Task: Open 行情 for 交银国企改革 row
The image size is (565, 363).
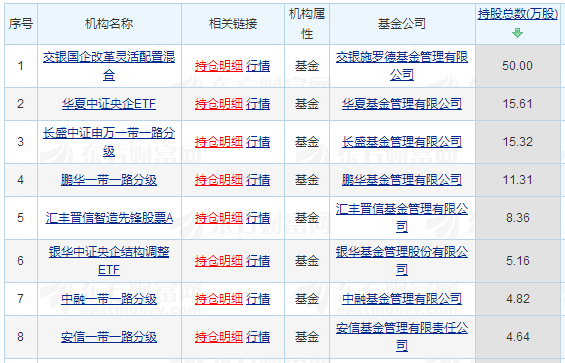Action: tap(258, 66)
